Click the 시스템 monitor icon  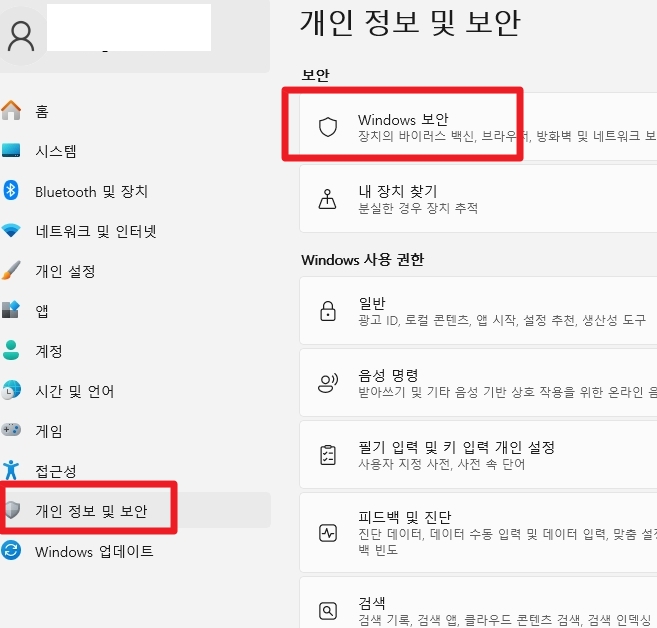click(12, 151)
